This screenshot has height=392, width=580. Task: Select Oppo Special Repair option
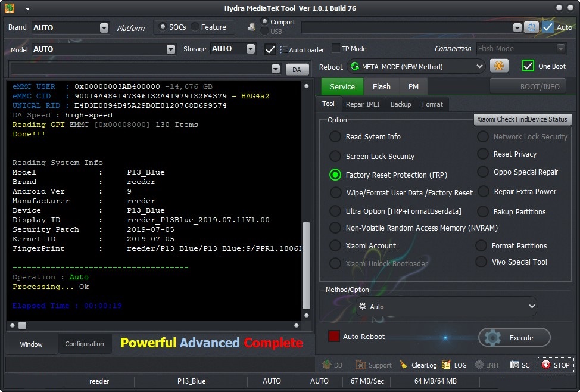483,172
